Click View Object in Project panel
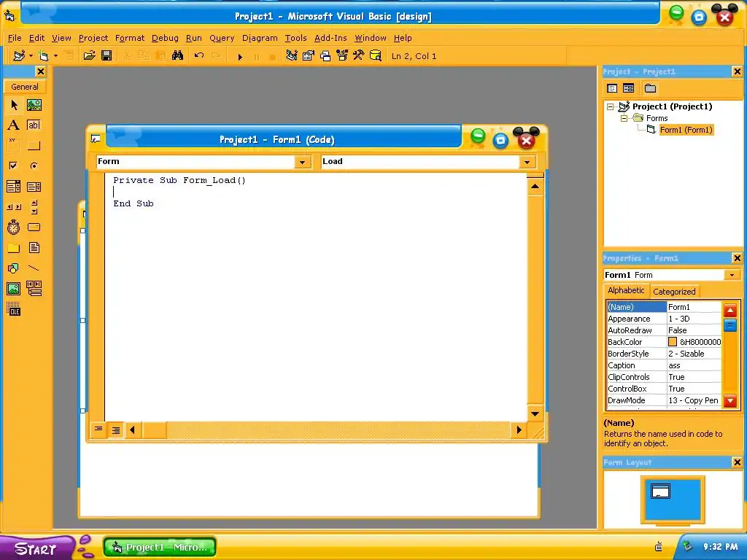 [x=628, y=88]
